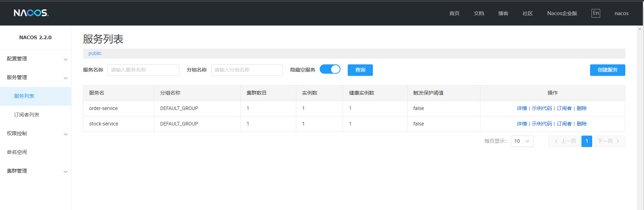Click the 创建服务 button
Screen dimensions: 644x210
607,70
